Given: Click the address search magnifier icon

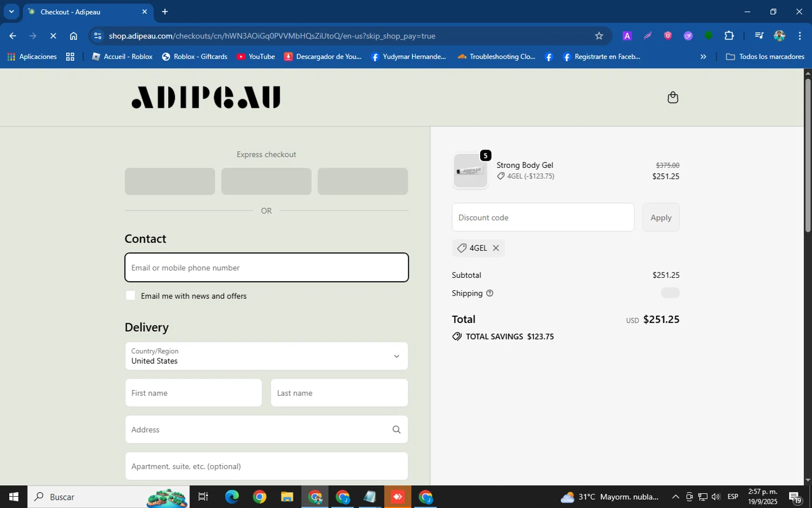Looking at the screenshot, I should (396, 429).
